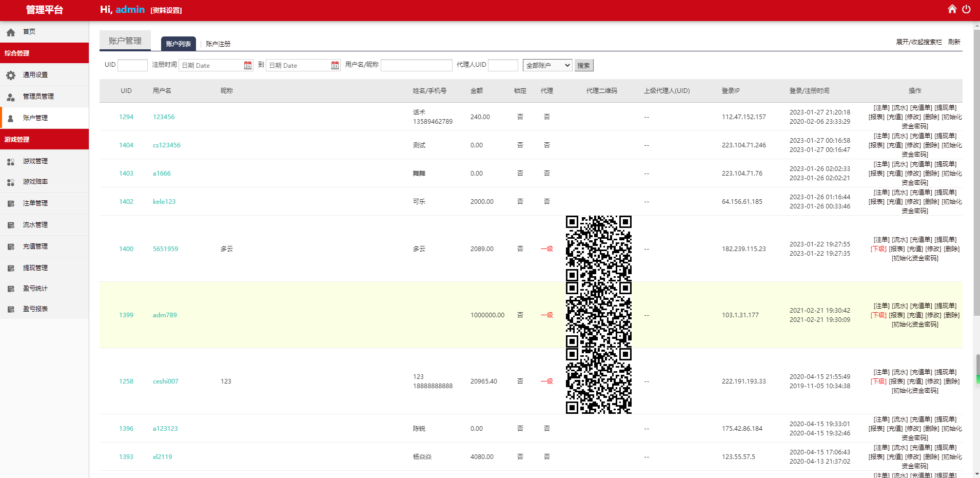Click the home icon in the red header

click(x=952, y=9)
